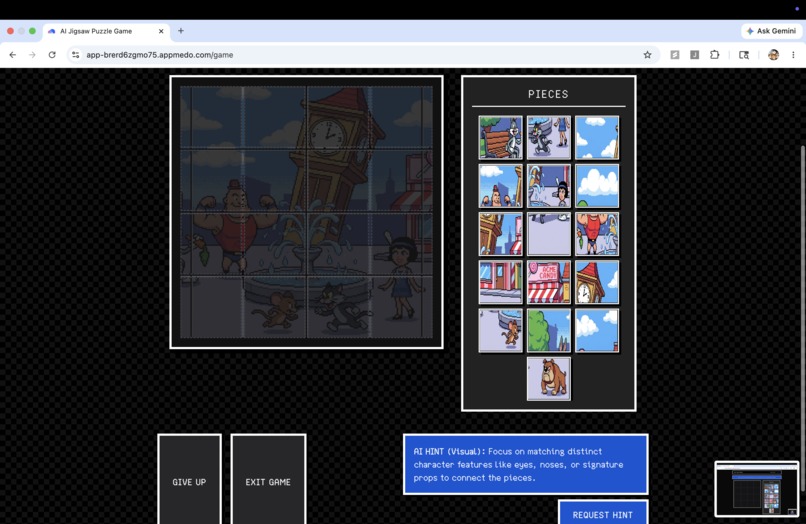Switch to AI Jigsaw Puzzle Game tab
806x524 pixels.
coord(105,31)
